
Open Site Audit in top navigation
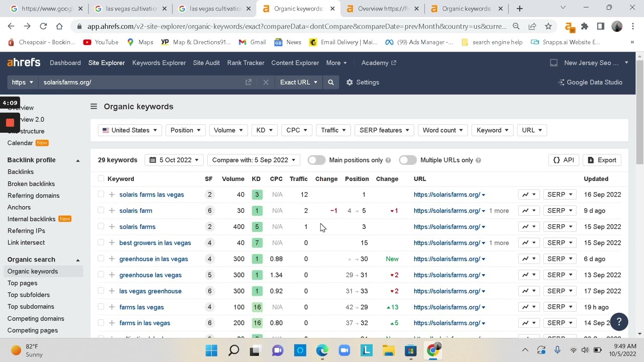pyautogui.click(x=206, y=63)
